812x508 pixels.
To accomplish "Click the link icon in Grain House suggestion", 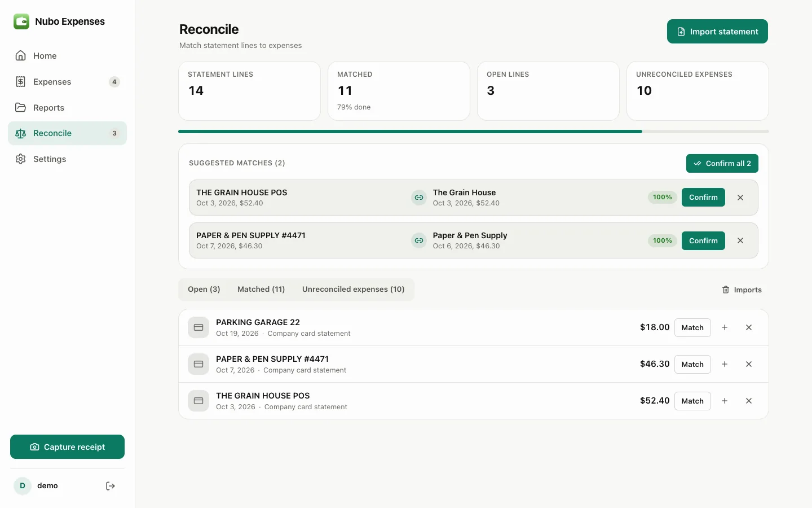I will [x=419, y=198].
